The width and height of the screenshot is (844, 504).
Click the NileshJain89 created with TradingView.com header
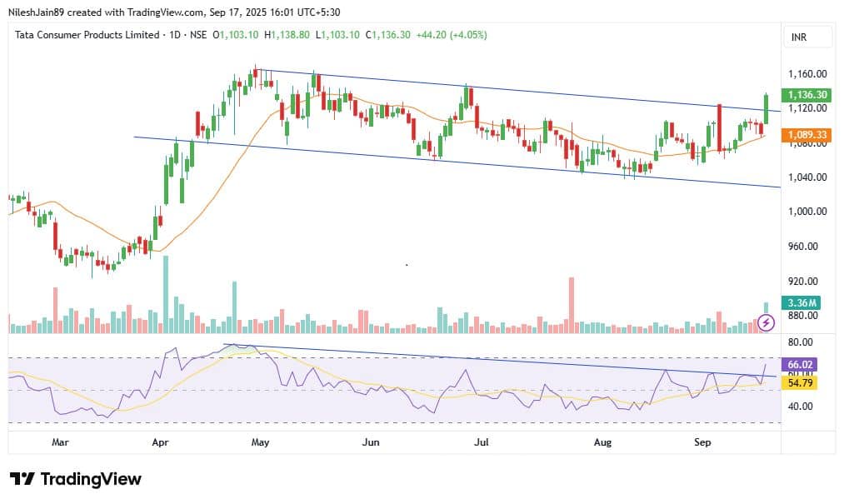(174, 12)
